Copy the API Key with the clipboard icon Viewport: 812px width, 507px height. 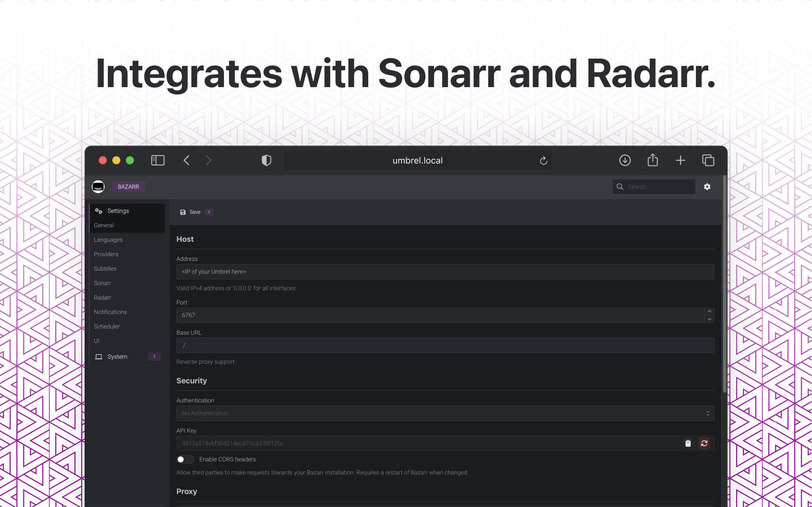point(688,444)
